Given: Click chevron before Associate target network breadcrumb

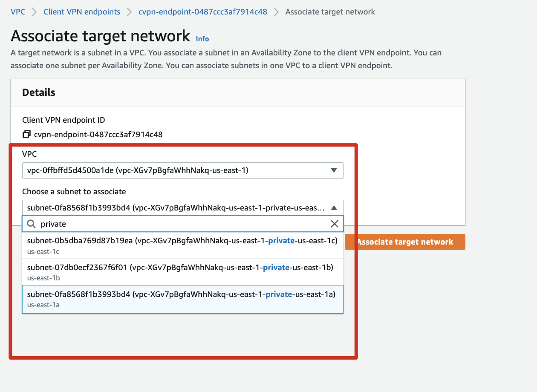Looking at the screenshot, I should [x=276, y=12].
